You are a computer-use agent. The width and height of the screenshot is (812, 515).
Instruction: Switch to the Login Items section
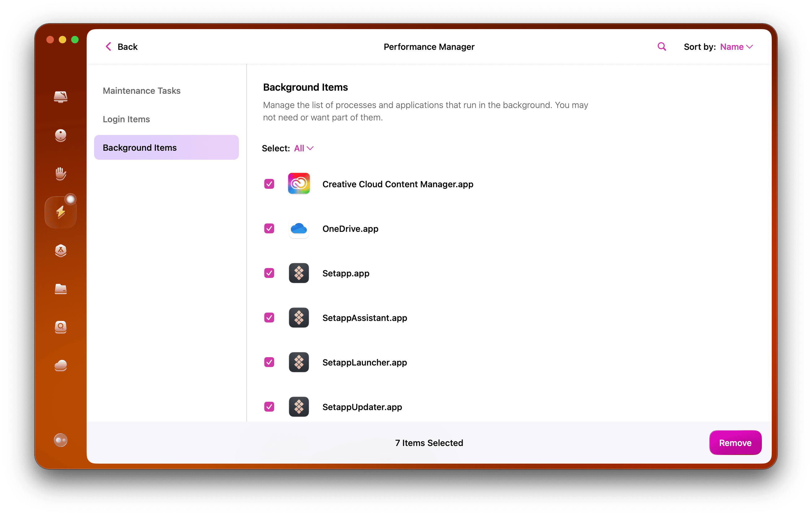coord(126,119)
